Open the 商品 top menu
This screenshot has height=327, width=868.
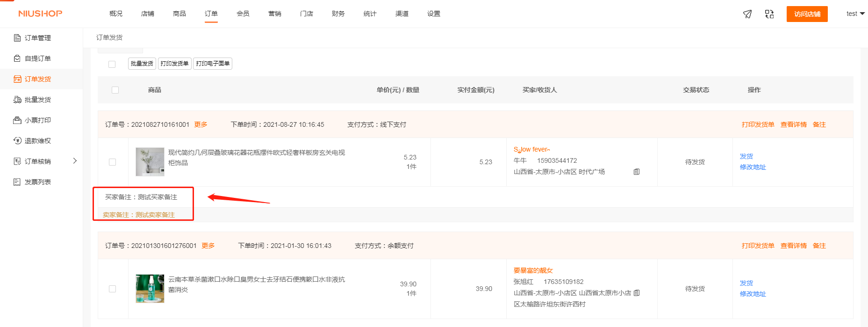coord(179,14)
